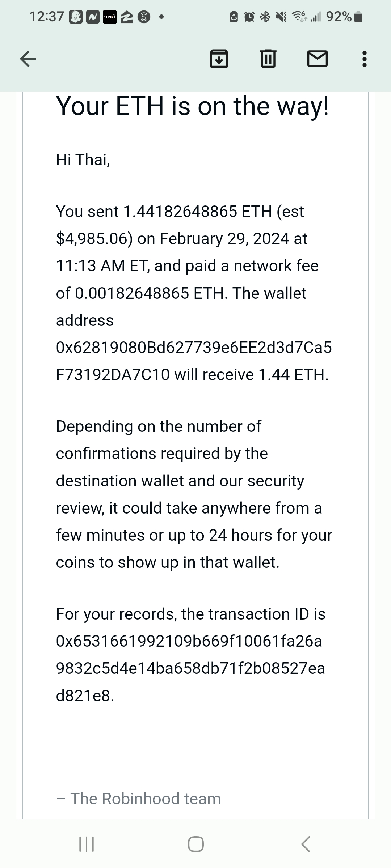Screen dimensions: 391x868
Task: Mark the email as unread
Action: [x=318, y=59]
